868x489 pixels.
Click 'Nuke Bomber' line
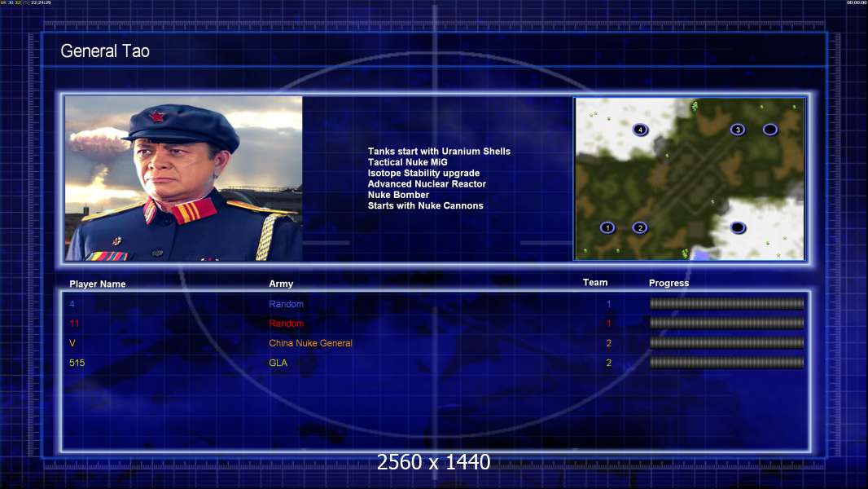398,195
